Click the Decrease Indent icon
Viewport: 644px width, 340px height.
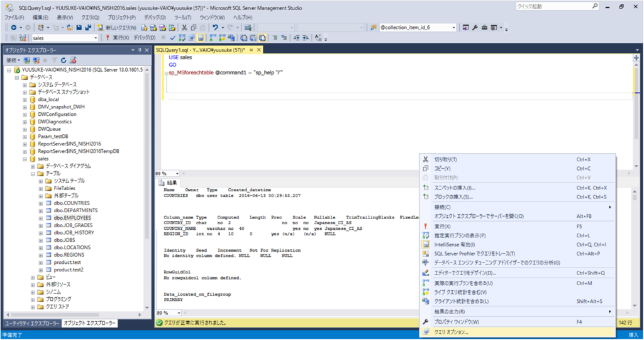(297, 38)
